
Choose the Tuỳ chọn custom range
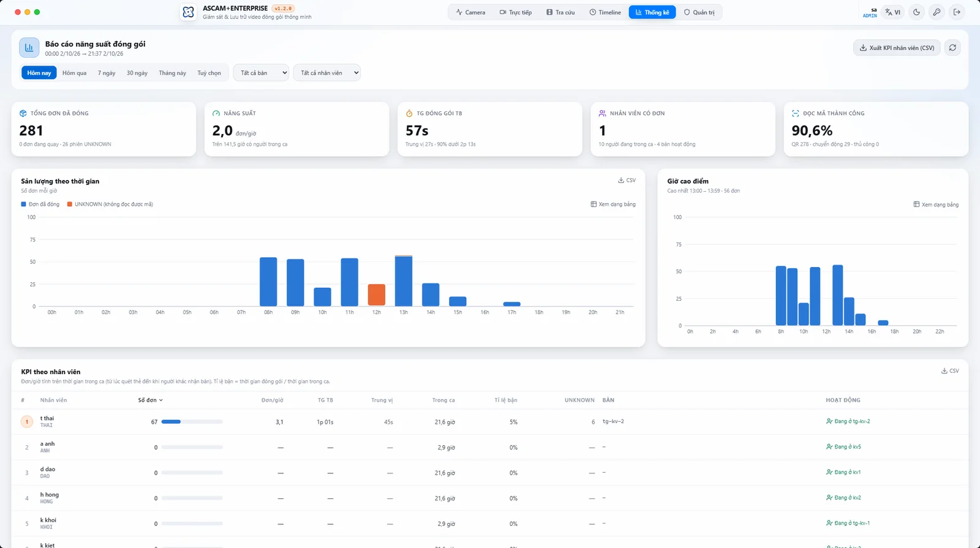click(209, 73)
